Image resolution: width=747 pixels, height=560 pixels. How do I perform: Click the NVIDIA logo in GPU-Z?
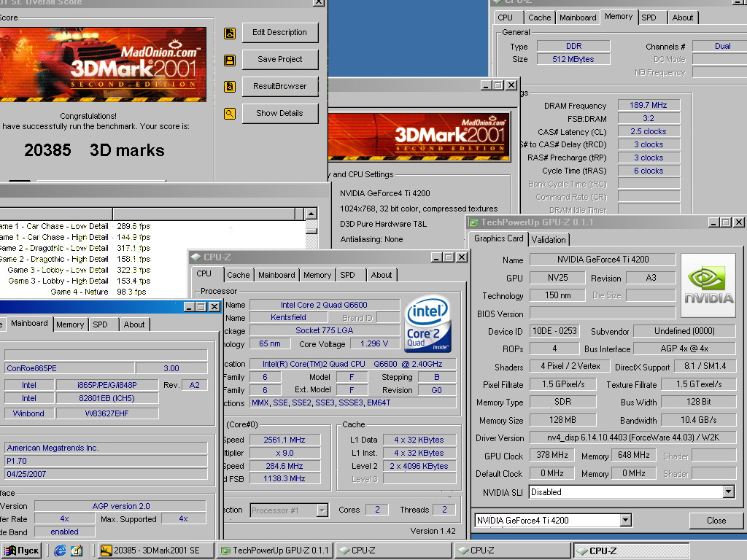(x=708, y=285)
